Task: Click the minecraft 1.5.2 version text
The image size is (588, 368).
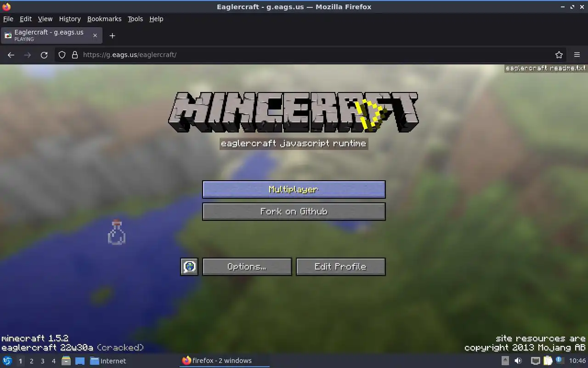Action: coord(35,339)
